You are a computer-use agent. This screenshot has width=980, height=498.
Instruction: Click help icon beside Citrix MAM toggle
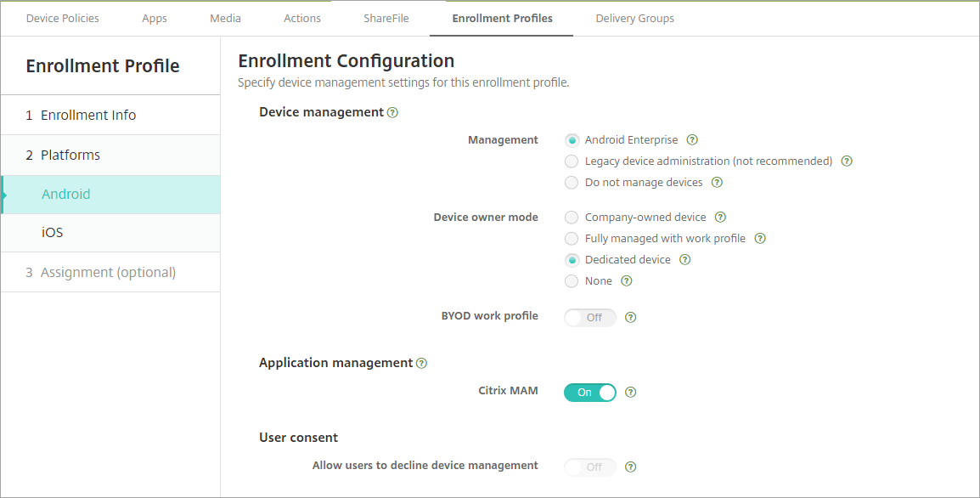click(630, 393)
